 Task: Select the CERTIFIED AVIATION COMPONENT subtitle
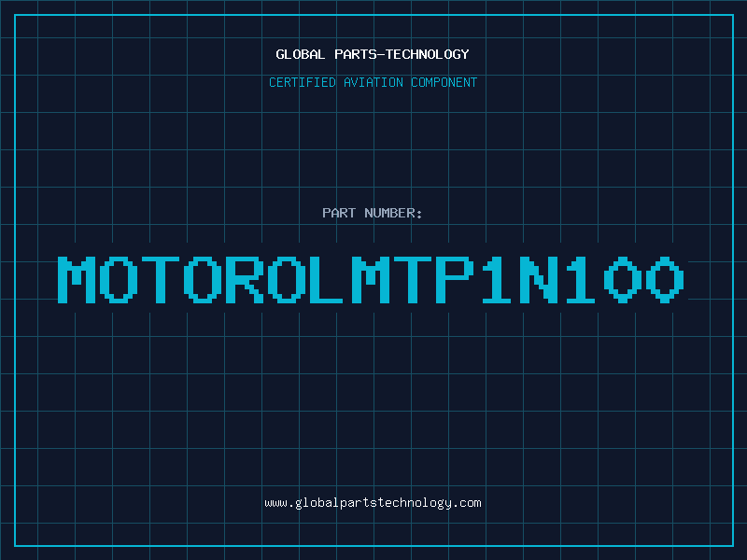373,82
